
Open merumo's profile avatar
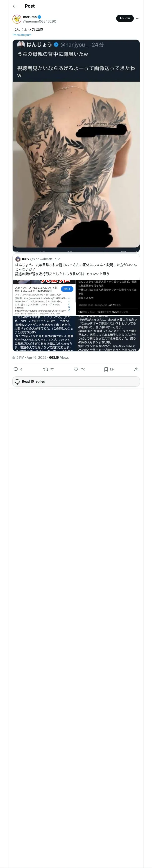click(x=17, y=19)
